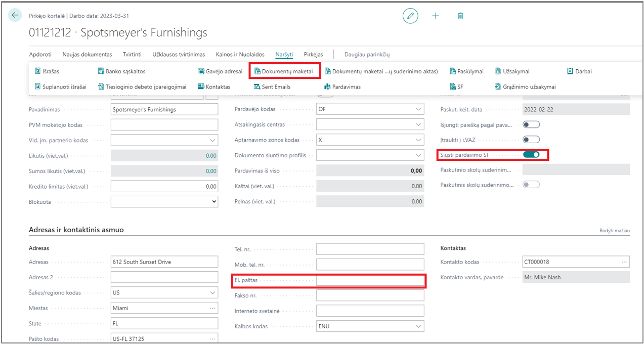Open Sent Emails
644x345 pixels.
272,87
